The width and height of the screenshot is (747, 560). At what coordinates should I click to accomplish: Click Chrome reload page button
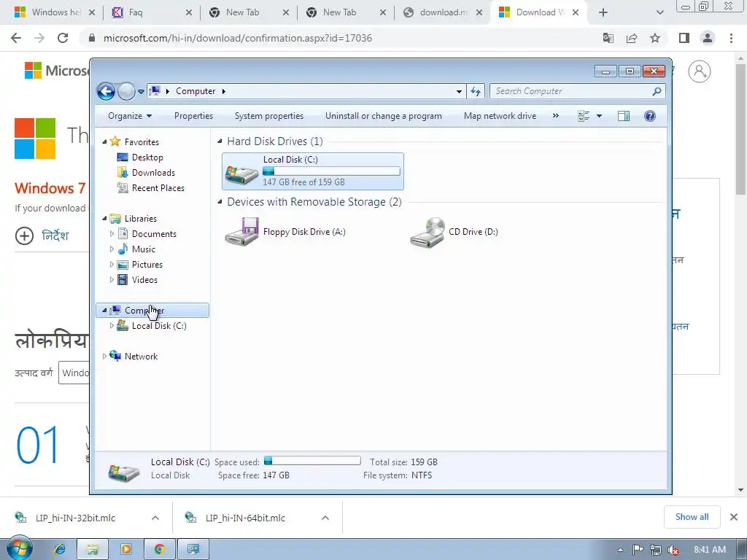click(63, 38)
